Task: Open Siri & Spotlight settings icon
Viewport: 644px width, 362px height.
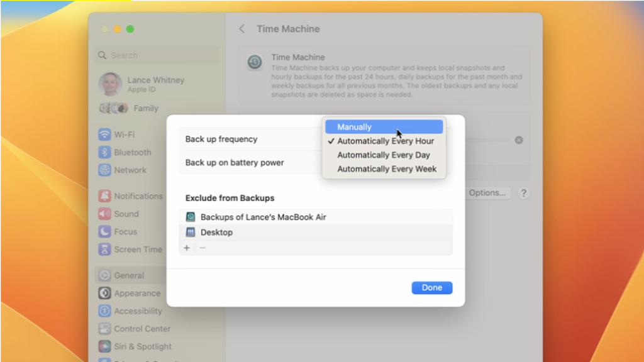Action: pyautogui.click(x=104, y=346)
